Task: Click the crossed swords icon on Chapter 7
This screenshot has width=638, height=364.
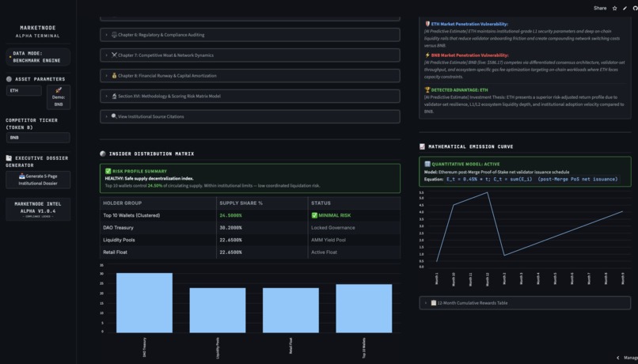Action: (x=114, y=55)
